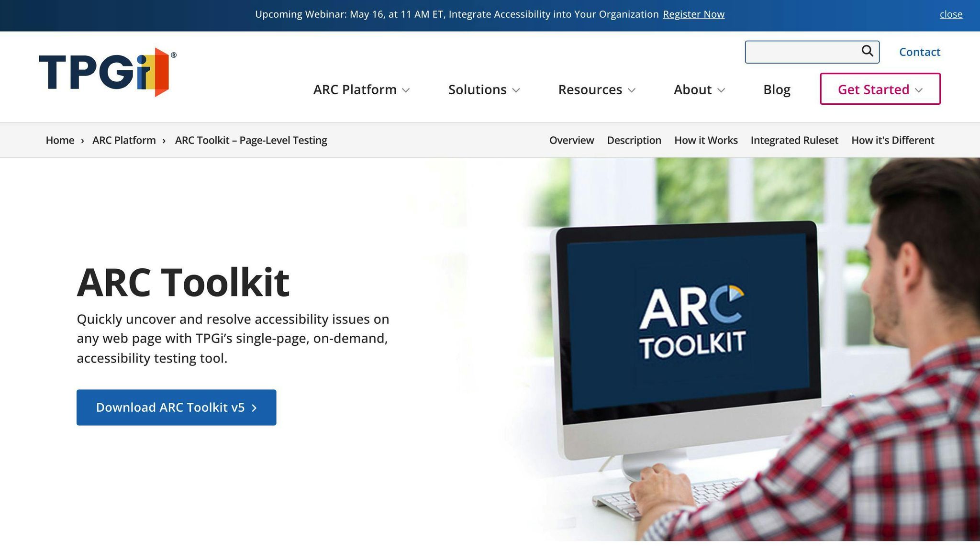The image size is (980, 551).
Task: Click ARC Toolkit – Page-Level Testing breadcrumb
Action: pyautogui.click(x=251, y=140)
